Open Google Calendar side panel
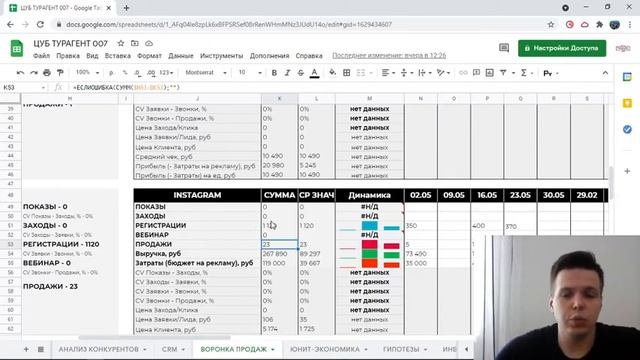Image resolution: width=640 pixels, height=360 pixels. (627, 77)
